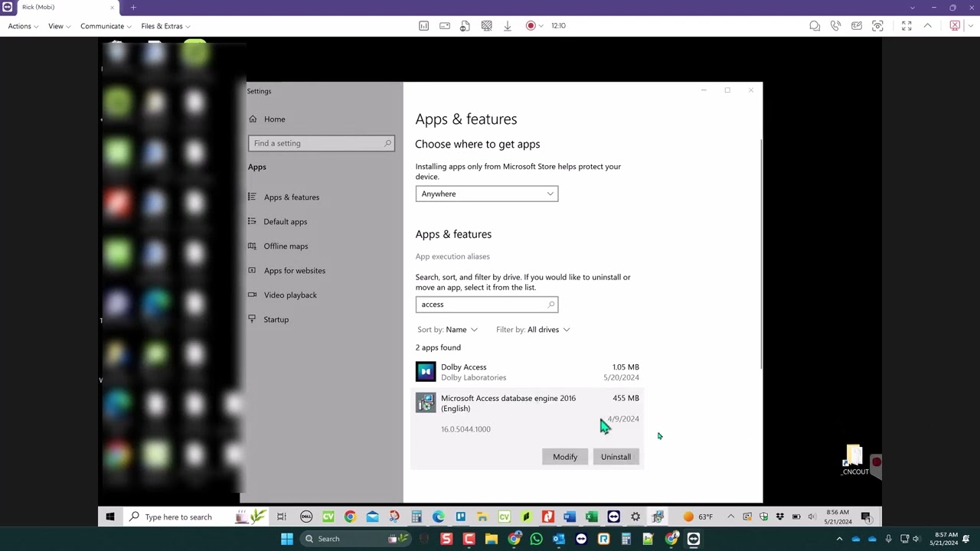Open TeamViewer on the remote taskbar

tap(613, 517)
